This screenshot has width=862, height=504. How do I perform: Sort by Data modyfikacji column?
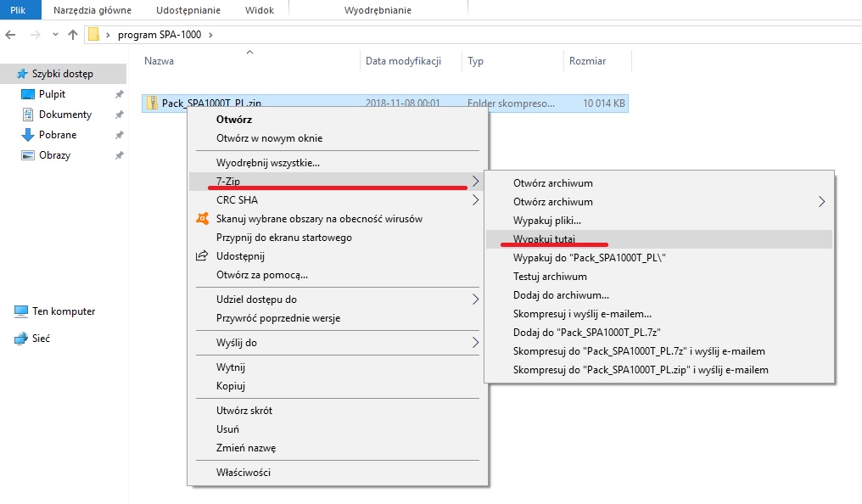pyautogui.click(x=404, y=61)
